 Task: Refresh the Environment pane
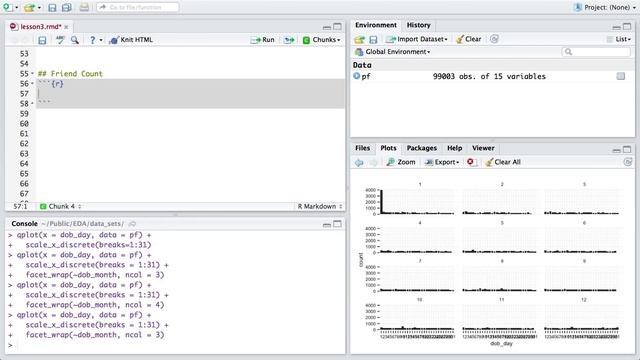(494, 39)
